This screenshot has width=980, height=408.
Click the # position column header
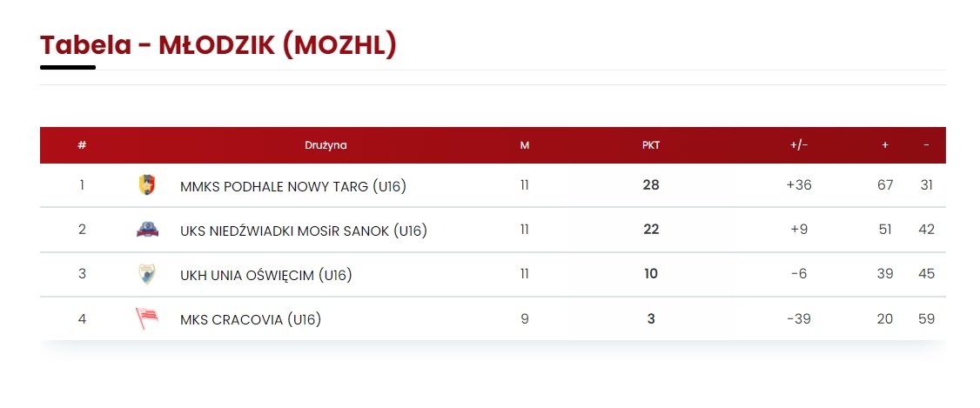[82, 145]
